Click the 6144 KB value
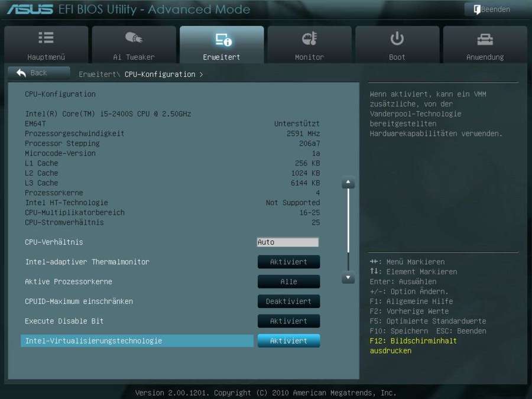This screenshot has height=399, width=532. [x=306, y=183]
